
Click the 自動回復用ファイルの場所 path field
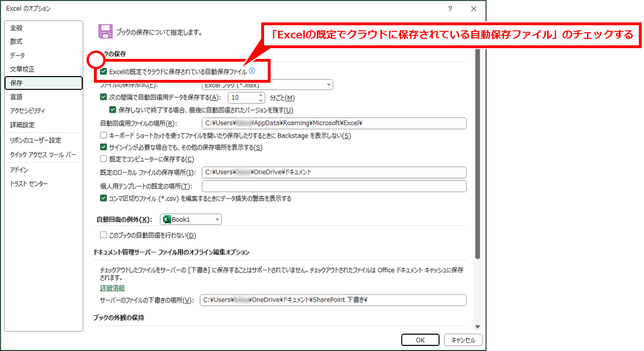pyautogui.click(x=334, y=123)
